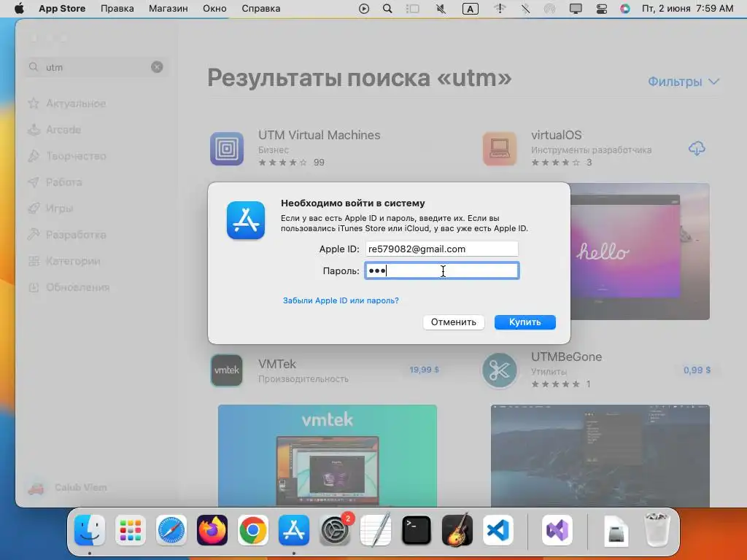This screenshot has width=747, height=560.
Task: Open Visual Studio Code from the Dock
Action: tap(498, 530)
